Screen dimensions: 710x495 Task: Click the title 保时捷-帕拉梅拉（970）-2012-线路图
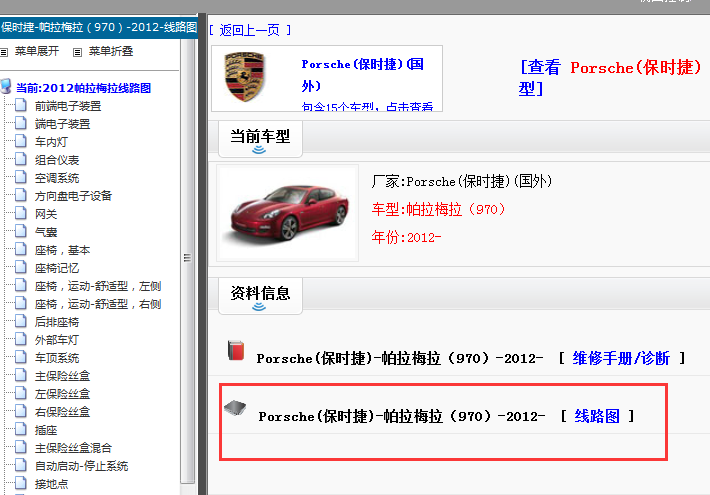[99, 27]
